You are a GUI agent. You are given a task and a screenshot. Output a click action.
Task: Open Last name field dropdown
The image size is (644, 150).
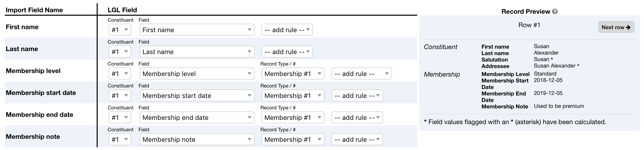pos(197,52)
